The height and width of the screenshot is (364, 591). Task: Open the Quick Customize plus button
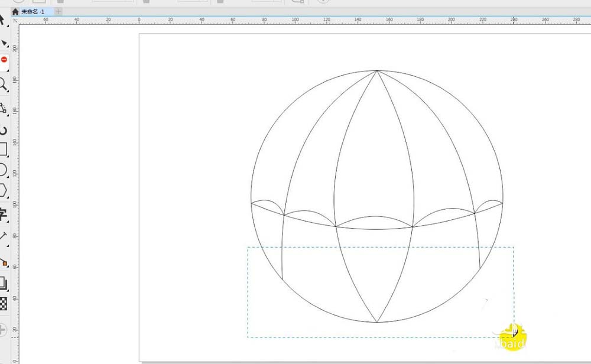pos(3,329)
